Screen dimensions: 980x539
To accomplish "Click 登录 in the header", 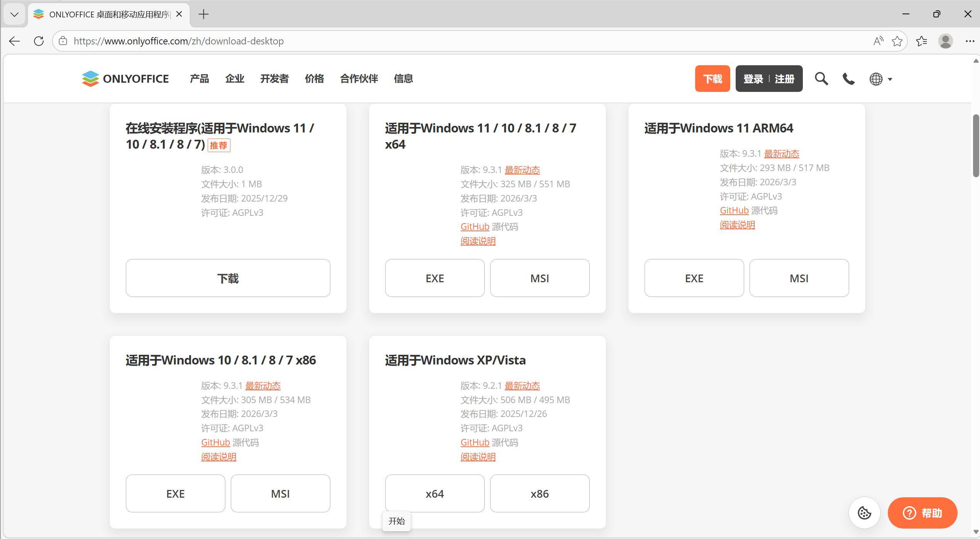I will 753,79.
